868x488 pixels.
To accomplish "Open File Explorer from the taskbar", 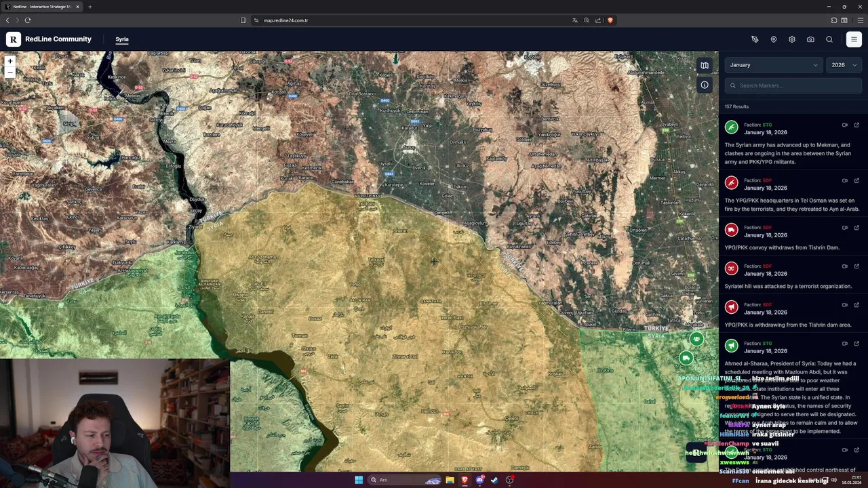I will coord(450,480).
